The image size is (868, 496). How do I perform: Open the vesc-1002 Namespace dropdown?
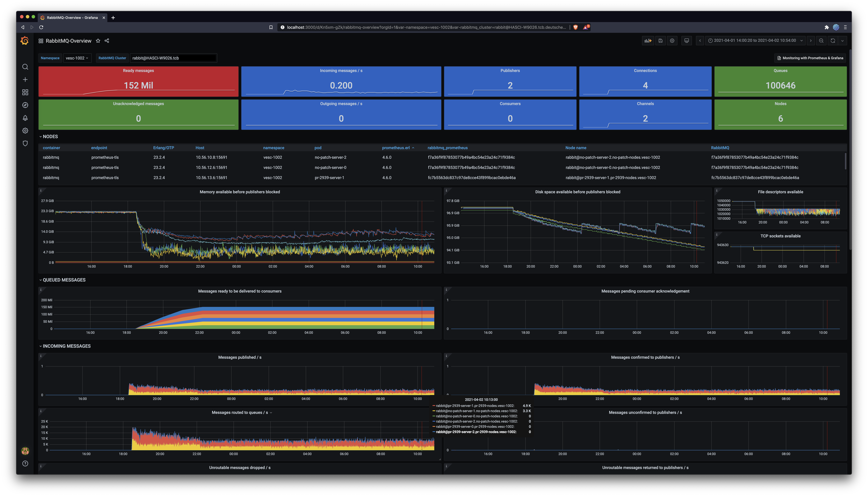(x=77, y=58)
